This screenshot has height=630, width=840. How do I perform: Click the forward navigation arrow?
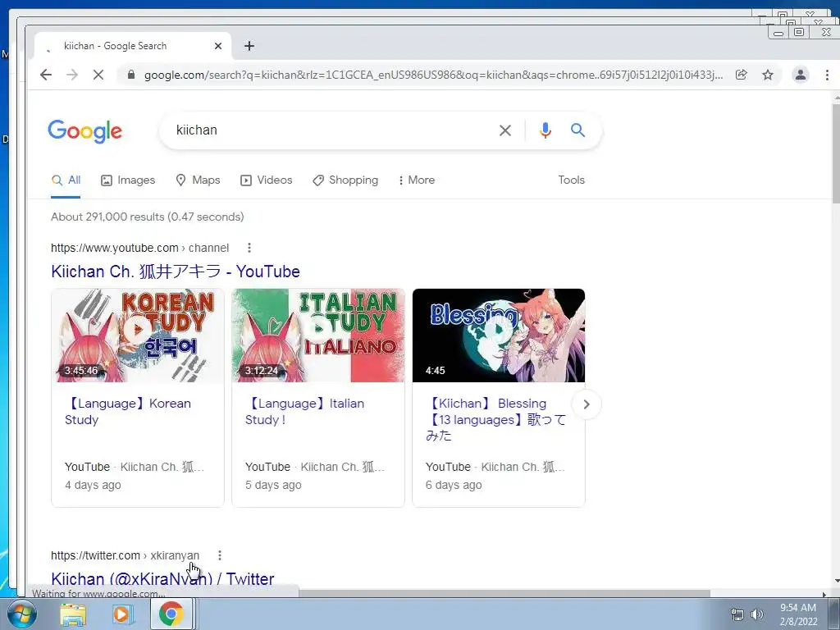(72, 75)
